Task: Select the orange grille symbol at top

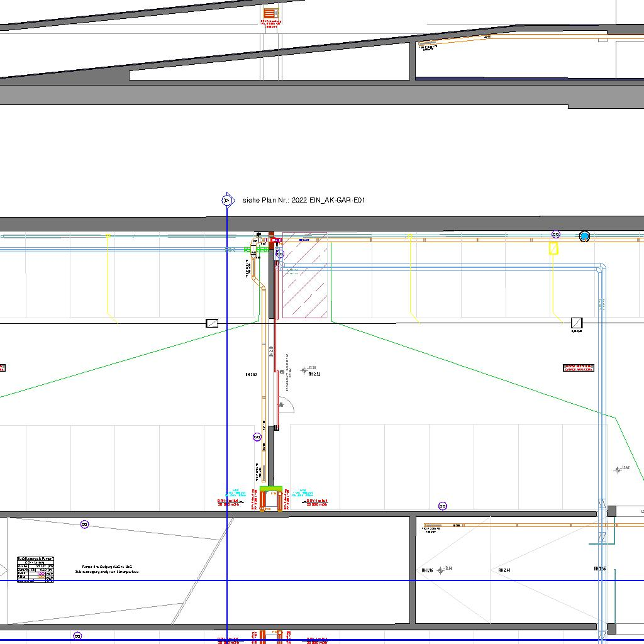Action: 270,14
